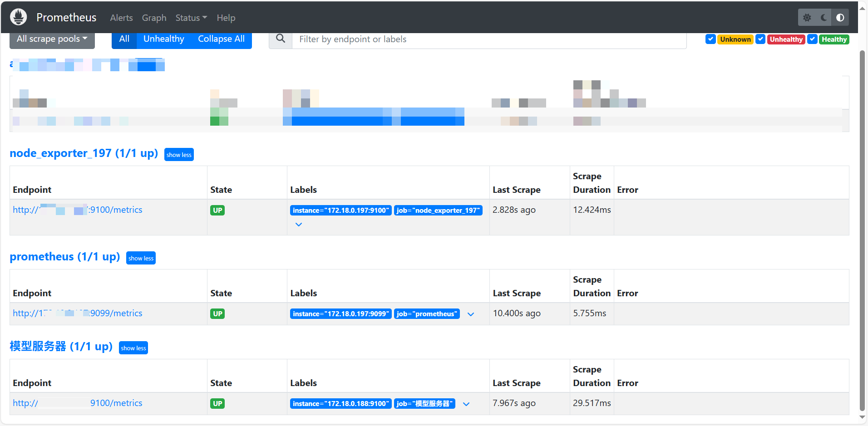Image resolution: width=868 pixels, height=426 pixels.
Task: Click the scrollbar down arrow
Action: point(862,418)
